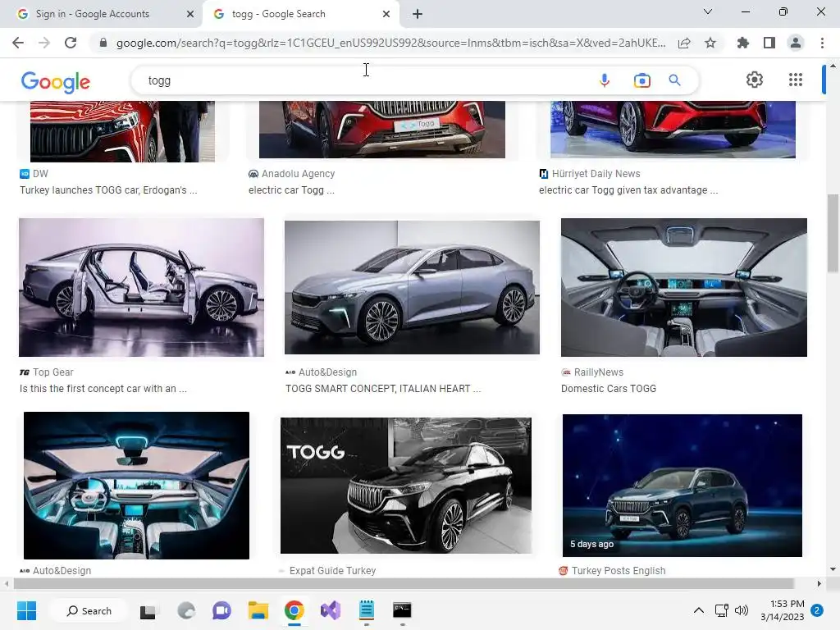This screenshot has width=840, height=630.
Task: Show hidden system tray icons
Action: pos(699,610)
